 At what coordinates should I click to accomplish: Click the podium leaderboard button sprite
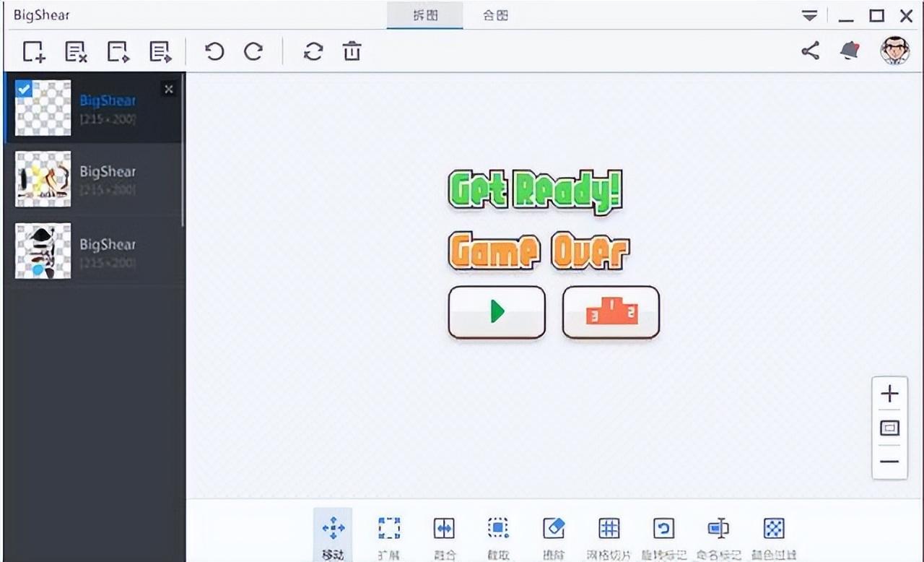[x=611, y=312]
